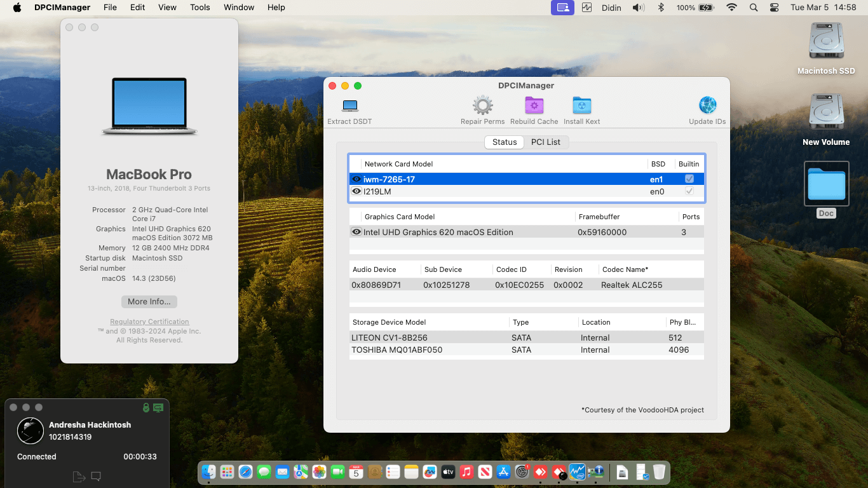Viewport: 868px width, 488px height.
Task: Click the Rebuild Cache toolbar icon
Action: [x=534, y=105]
